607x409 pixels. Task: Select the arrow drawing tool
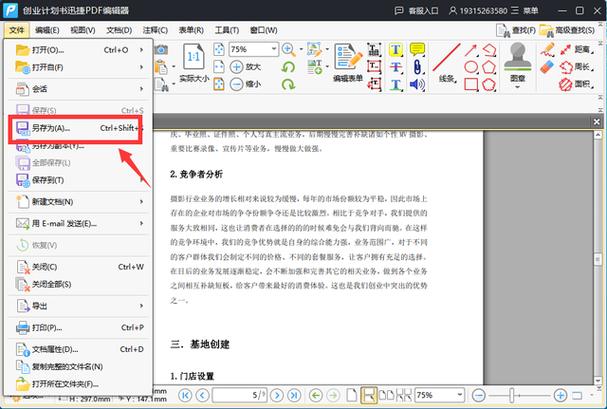click(x=471, y=50)
